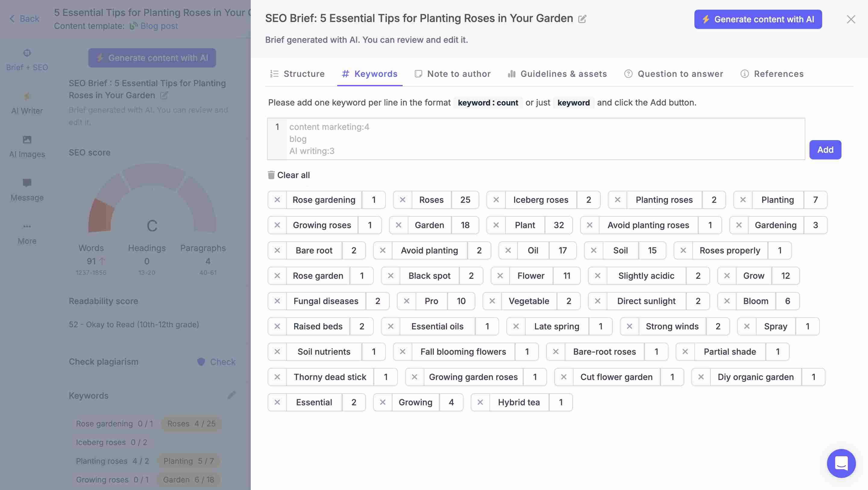
Task: Edit the Plant count field showing 32
Action: click(558, 225)
